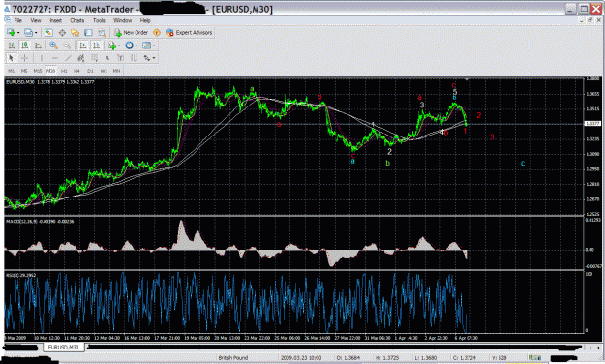Toggle the M30 timeframe button
This screenshot has width=605, height=364.
50,71
